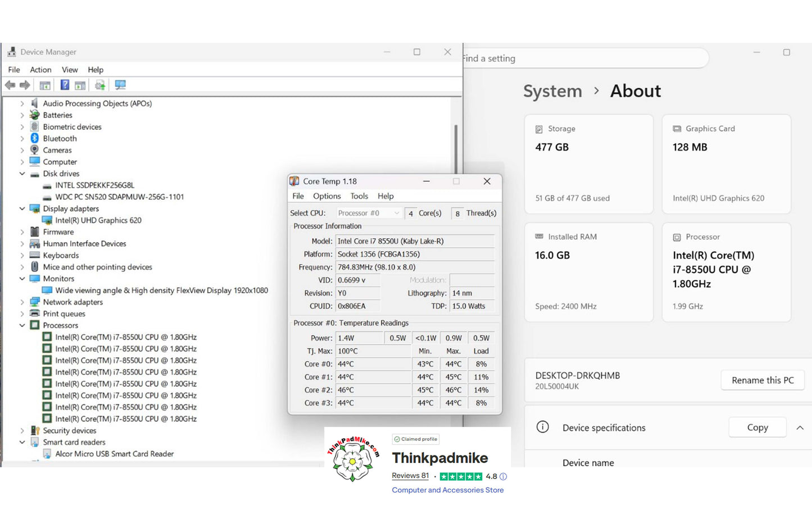This screenshot has width=812, height=510.
Task: Click the Device Manager title bar icon
Action: 12,52
